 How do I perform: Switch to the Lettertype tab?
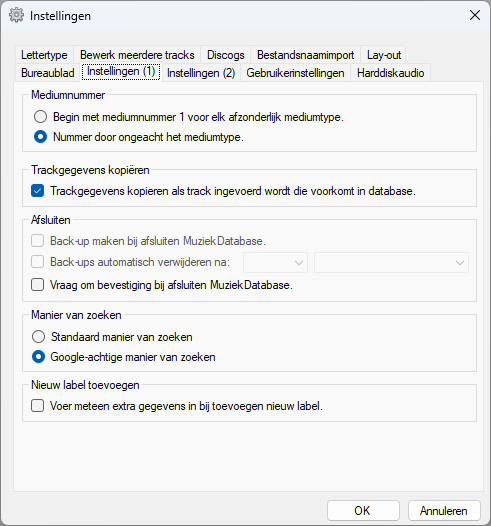pyautogui.click(x=44, y=55)
